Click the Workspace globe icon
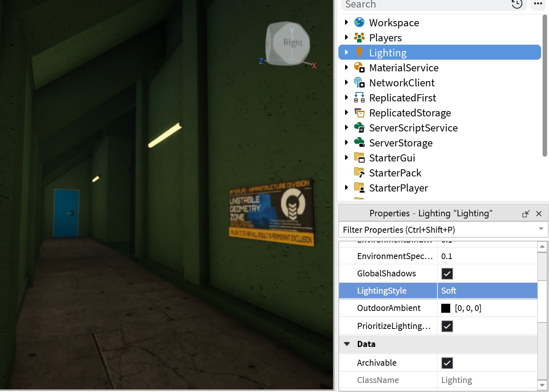 click(x=359, y=23)
